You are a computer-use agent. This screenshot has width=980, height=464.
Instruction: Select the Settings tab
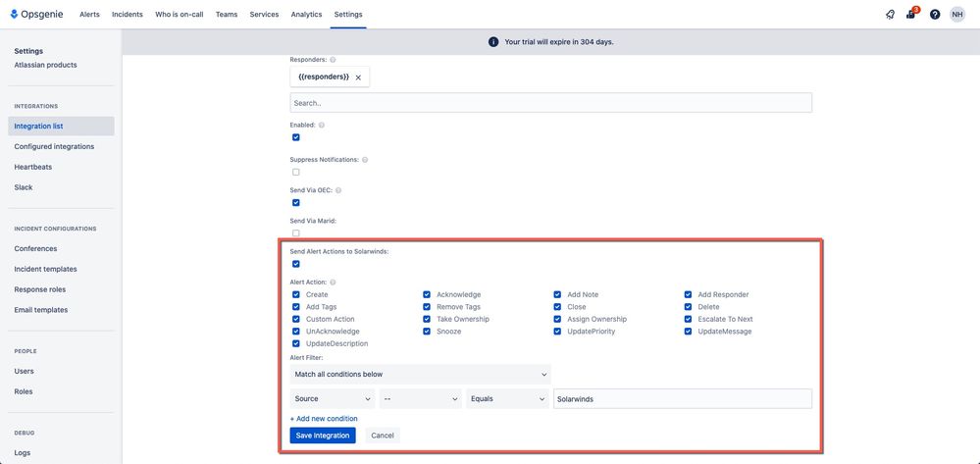pyautogui.click(x=348, y=15)
